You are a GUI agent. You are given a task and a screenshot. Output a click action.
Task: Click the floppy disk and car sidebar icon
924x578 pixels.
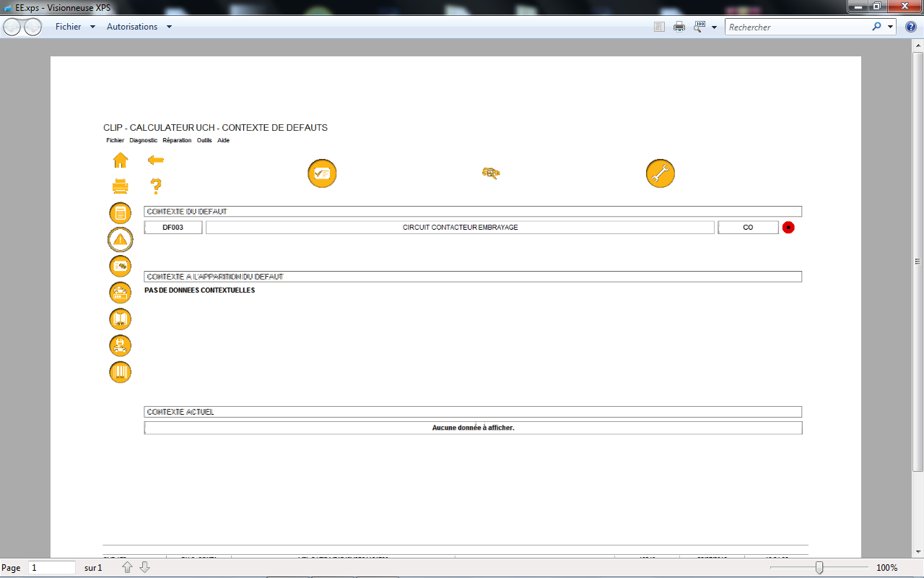pos(121,345)
